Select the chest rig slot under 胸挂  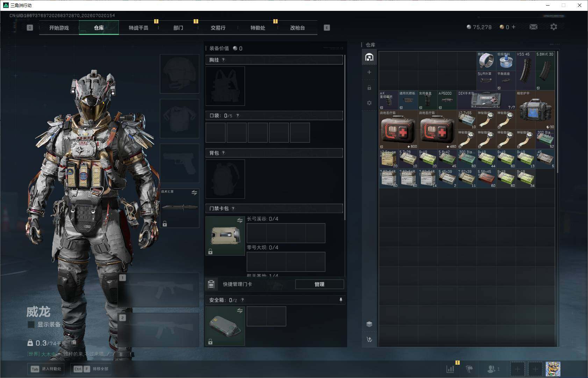tap(225, 86)
